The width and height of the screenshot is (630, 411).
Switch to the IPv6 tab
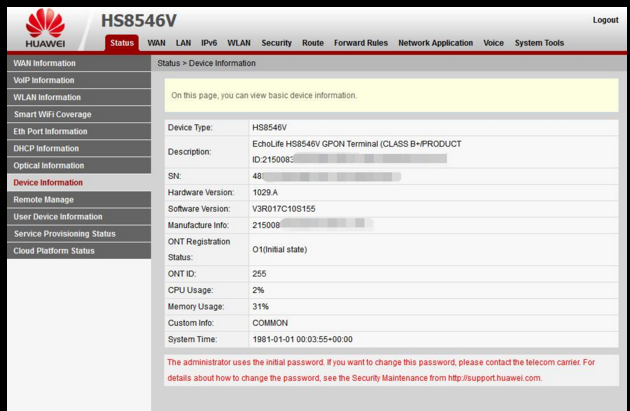(209, 43)
